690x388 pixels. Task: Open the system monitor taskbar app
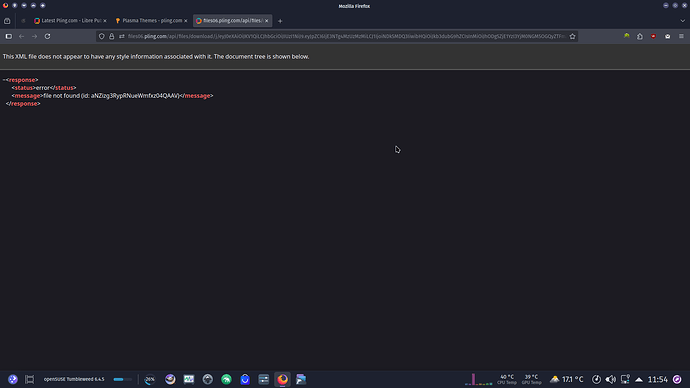click(x=189, y=379)
